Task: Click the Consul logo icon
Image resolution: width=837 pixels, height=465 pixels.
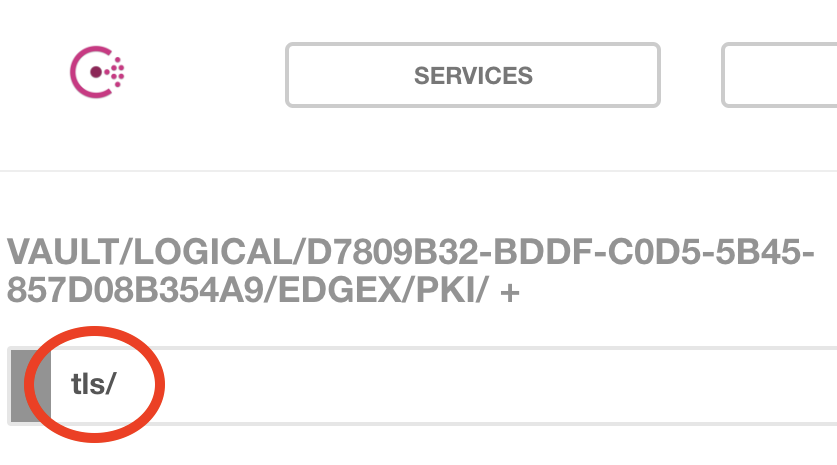Action: point(97,72)
